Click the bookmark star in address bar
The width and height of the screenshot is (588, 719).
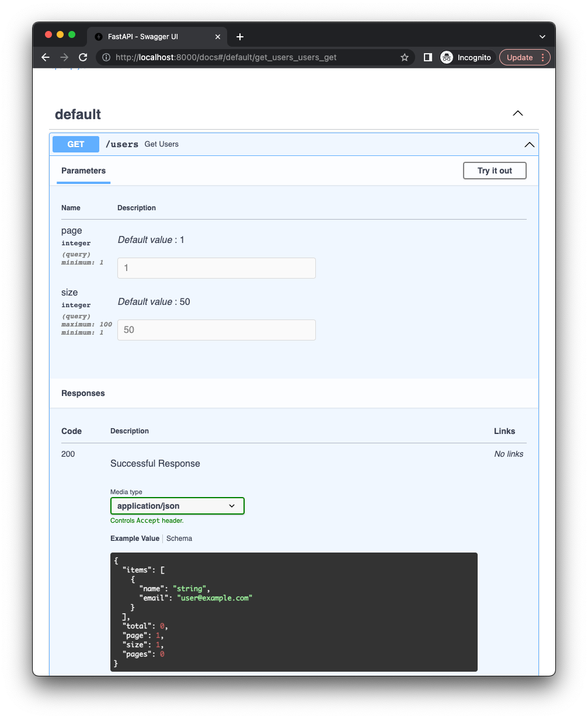click(x=405, y=57)
